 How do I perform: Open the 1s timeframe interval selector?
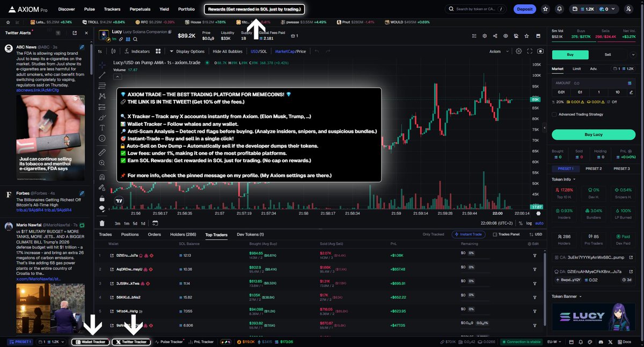coord(100,51)
